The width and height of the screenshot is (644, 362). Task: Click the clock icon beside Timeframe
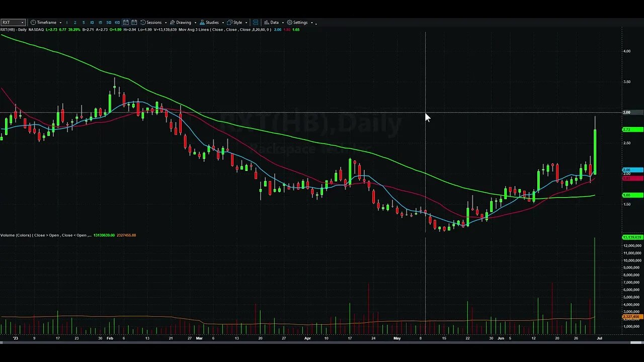click(33, 23)
